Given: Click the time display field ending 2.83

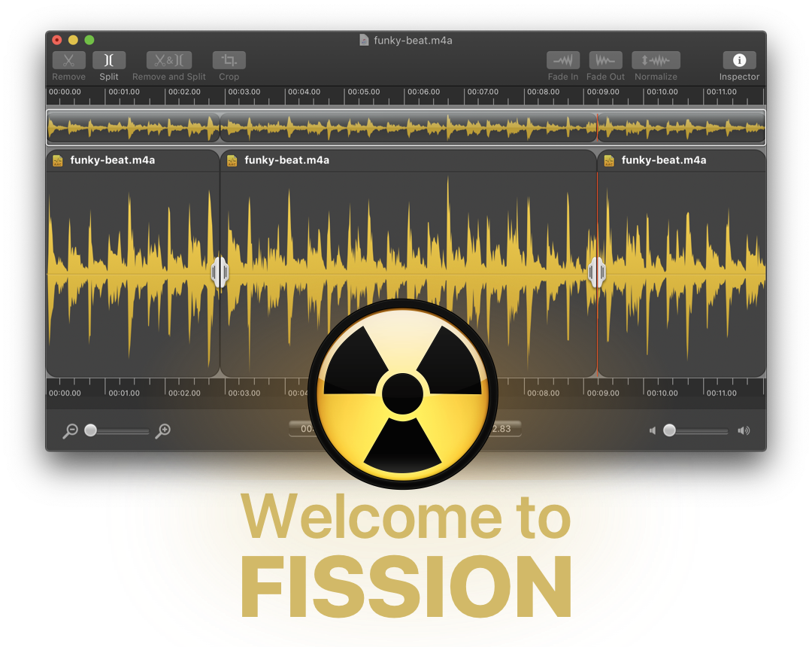Looking at the screenshot, I should pos(505,429).
